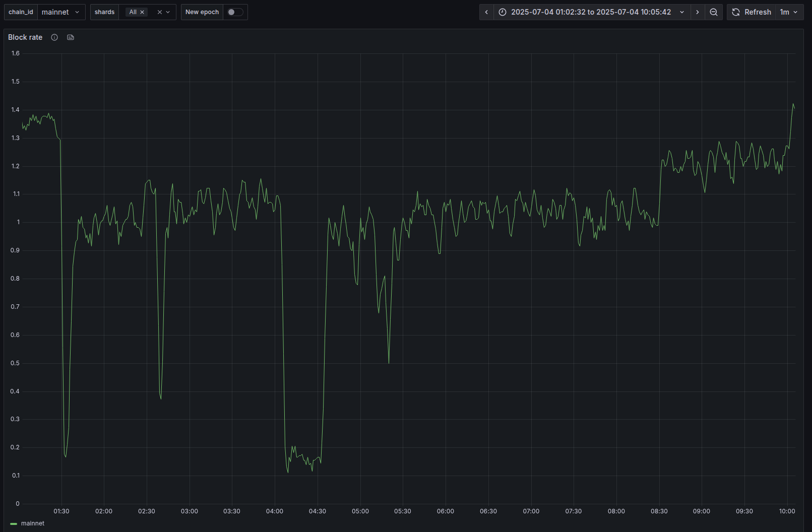Click the 04:30 x-axis tick label

click(x=318, y=511)
